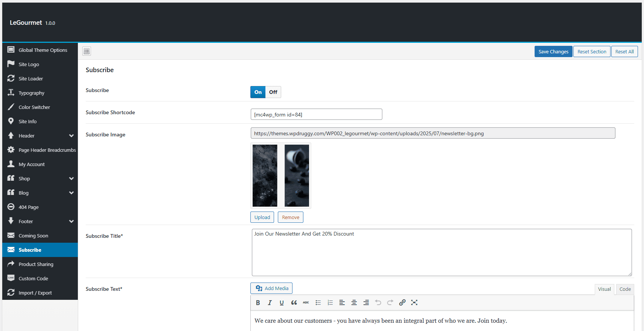Screen dimensions: 644x331
Task: Switch Subscribe toggle to On
Action: 258,92
